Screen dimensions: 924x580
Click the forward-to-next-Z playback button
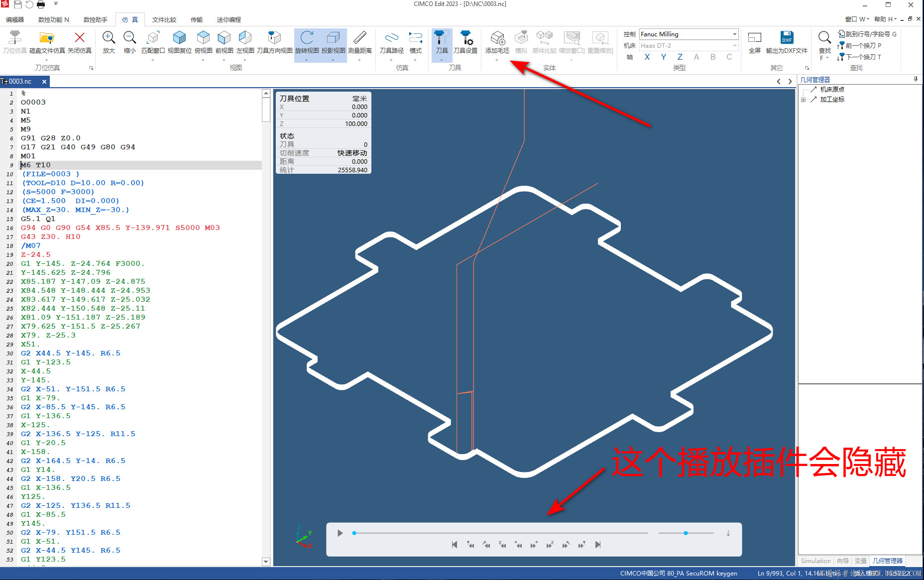[550, 545]
